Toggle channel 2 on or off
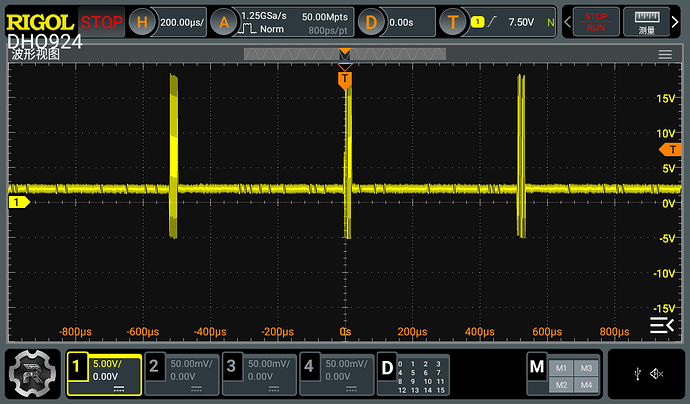This screenshot has width=690, height=404. pos(154,366)
